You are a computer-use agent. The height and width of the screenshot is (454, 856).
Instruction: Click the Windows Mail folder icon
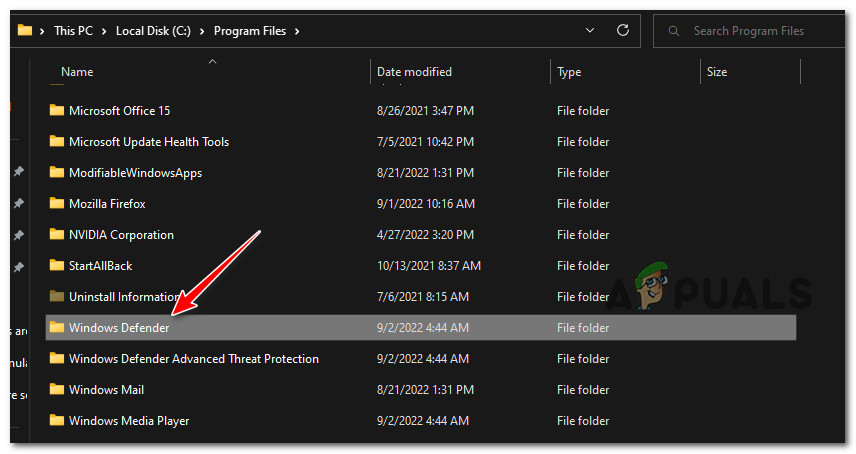pos(56,390)
